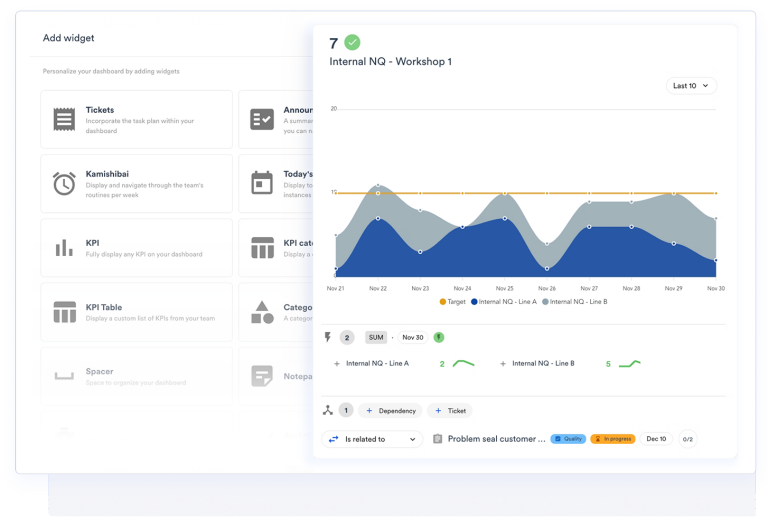Viewport: 768px width, 530px height.
Task: Open the Is related to dropdown
Action: [x=373, y=439]
